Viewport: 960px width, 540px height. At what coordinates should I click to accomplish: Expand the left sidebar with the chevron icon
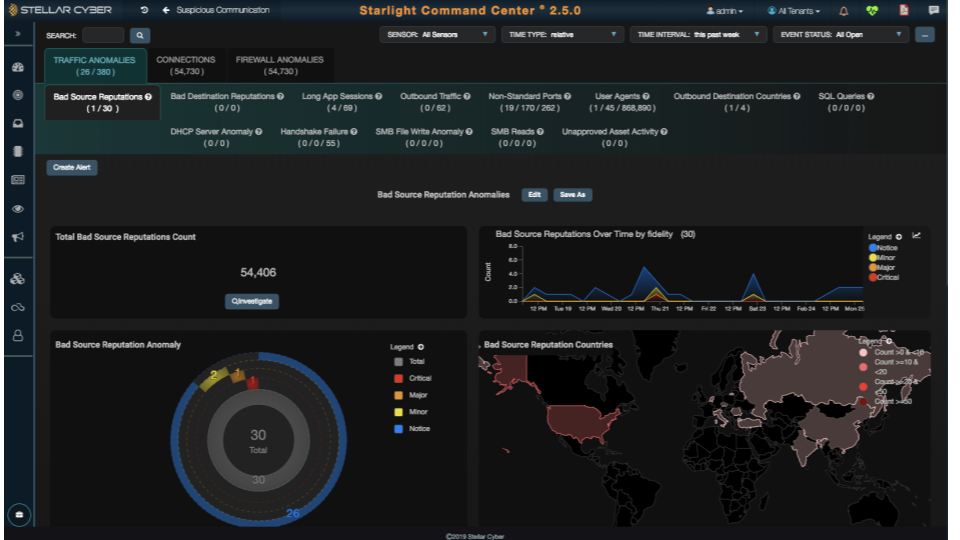[18, 34]
